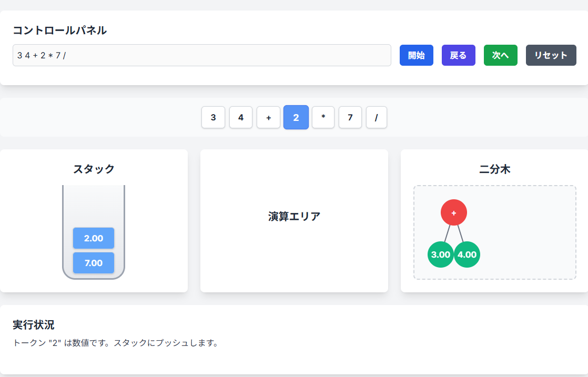
Task: Click the 7.00 stack item
Action: (x=94, y=263)
